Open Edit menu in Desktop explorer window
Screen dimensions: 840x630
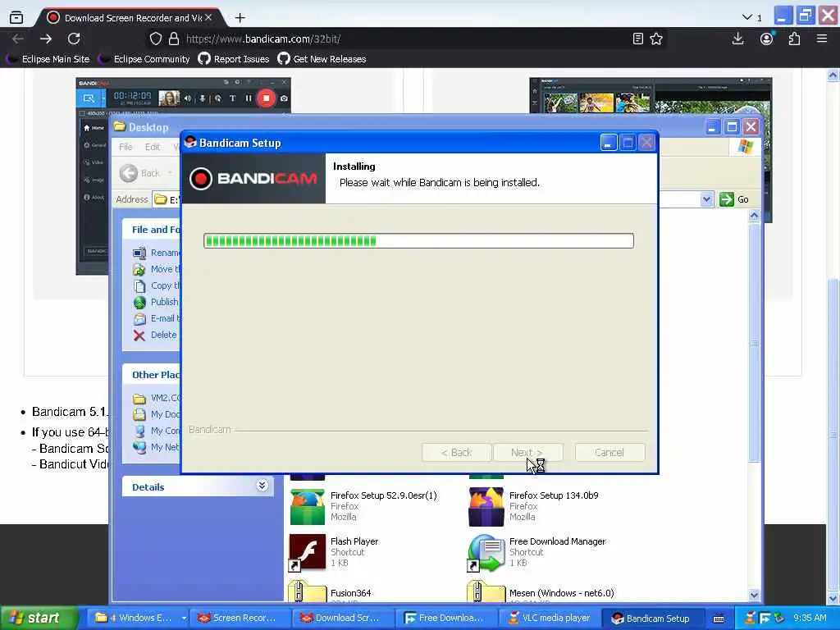point(152,147)
